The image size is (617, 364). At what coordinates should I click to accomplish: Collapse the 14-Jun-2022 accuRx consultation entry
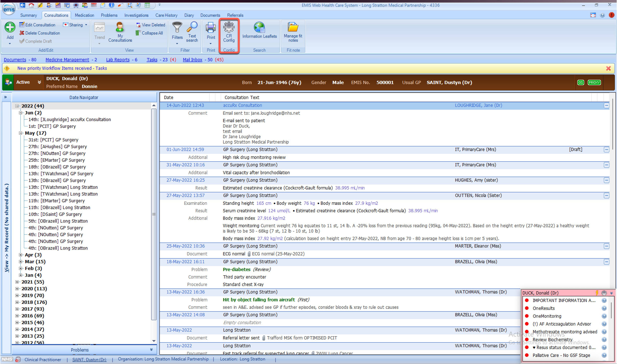coord(606,105)
